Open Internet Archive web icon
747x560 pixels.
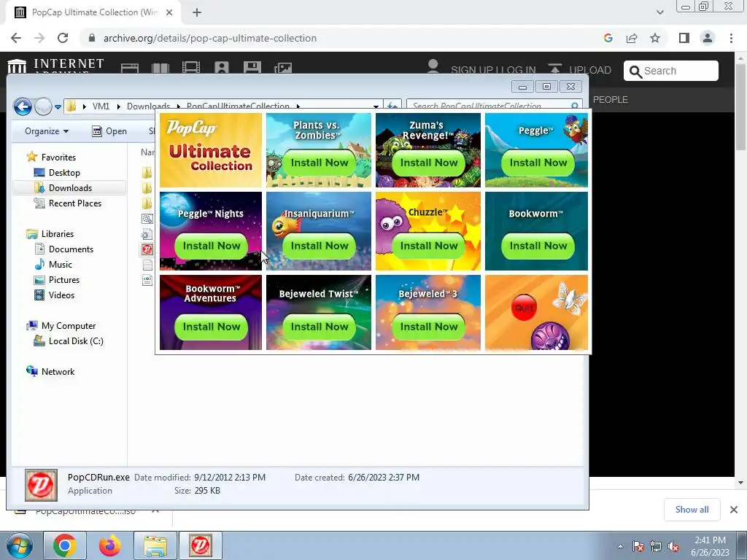[130, 68]
